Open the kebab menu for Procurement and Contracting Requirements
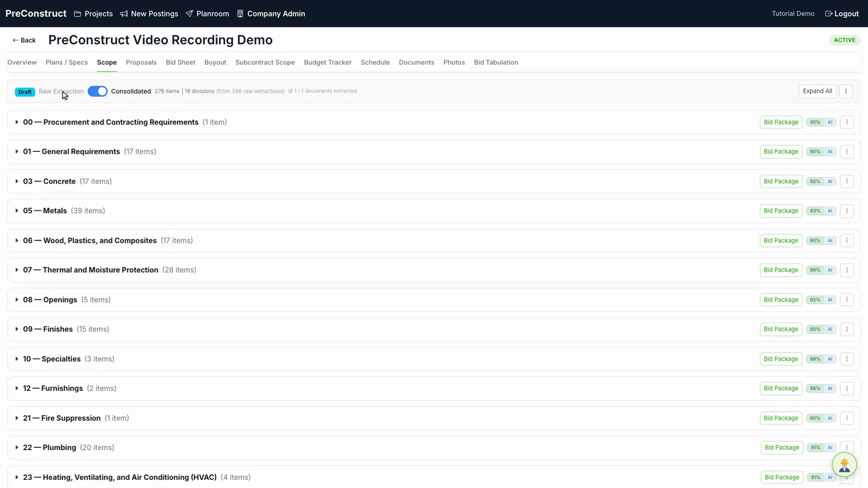The image size is (868, 488). tap(847, 122)
